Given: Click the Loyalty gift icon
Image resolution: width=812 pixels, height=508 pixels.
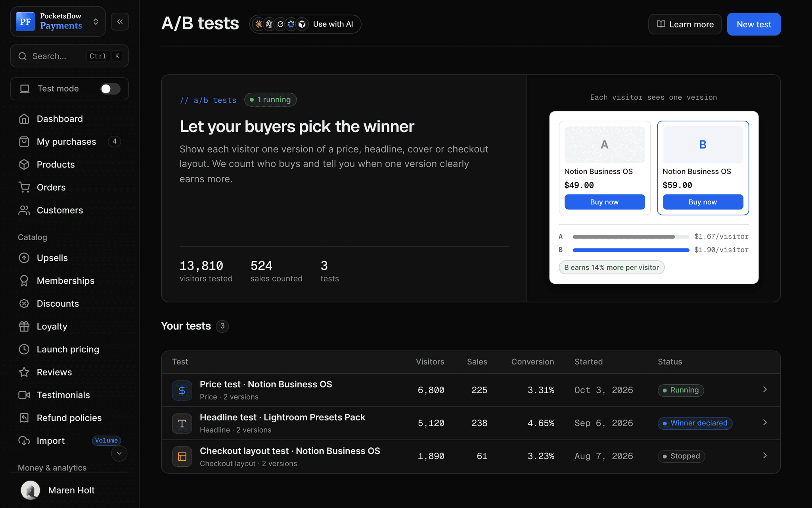Looking at the screenshot, I should [x=24, y=326].
